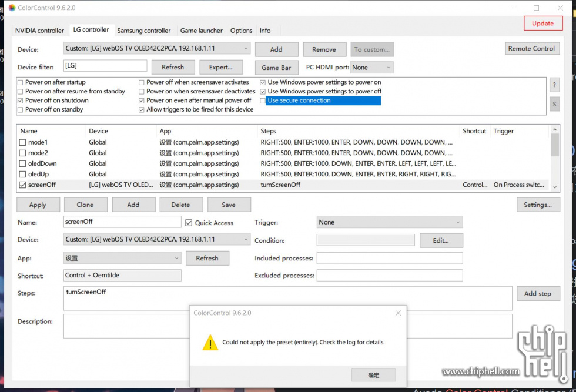The image size is (576, 392).
Task: Enable Power off when screensaver activates
Action: [142, 82]
